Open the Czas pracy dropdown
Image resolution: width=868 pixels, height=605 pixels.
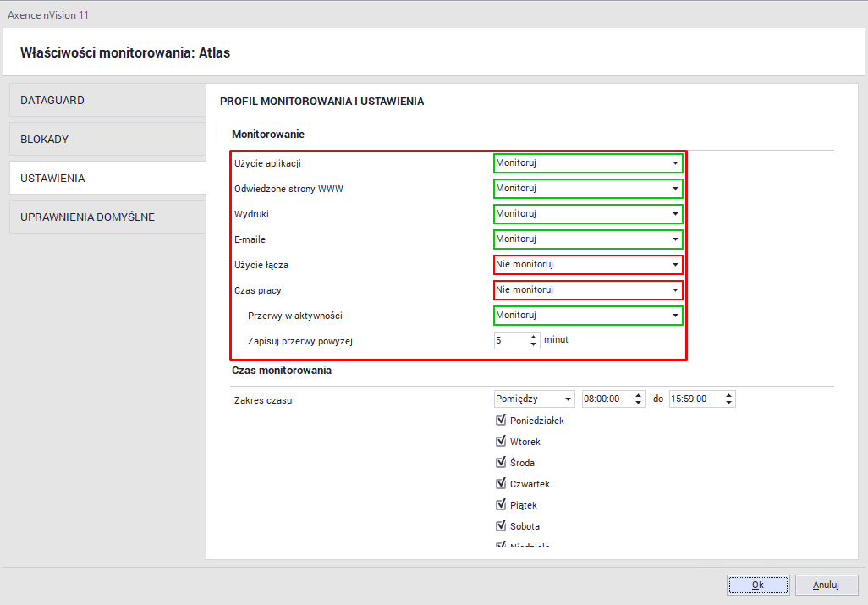[675, 289]
